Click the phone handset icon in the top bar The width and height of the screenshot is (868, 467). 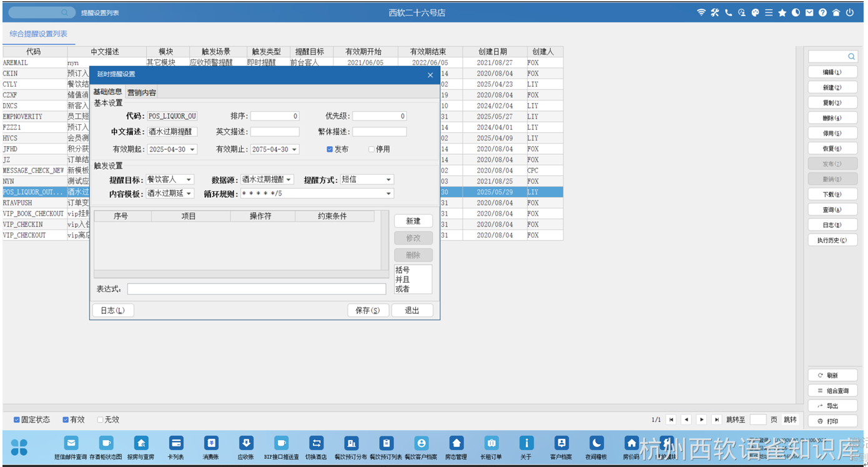[x=728, y=12]
